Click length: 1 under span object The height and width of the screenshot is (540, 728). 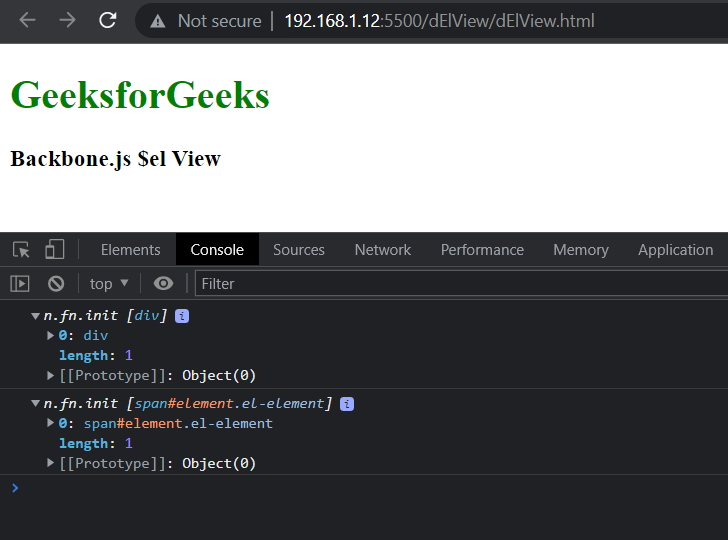click(x=96, y=444)
